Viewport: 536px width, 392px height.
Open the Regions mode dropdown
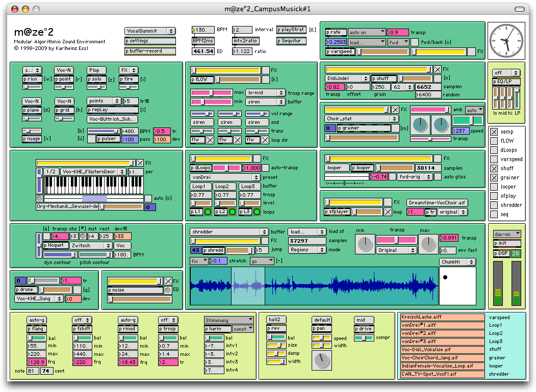[307, 250]
